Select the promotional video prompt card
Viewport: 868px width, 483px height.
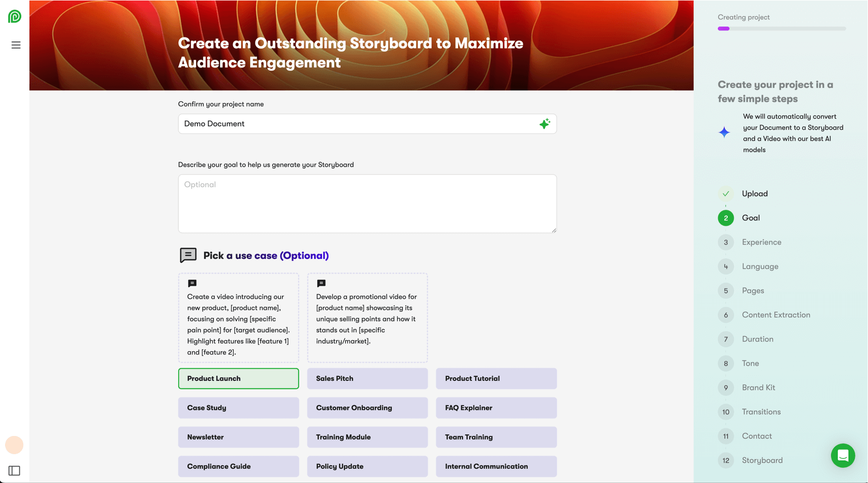(x=368, y=318)
